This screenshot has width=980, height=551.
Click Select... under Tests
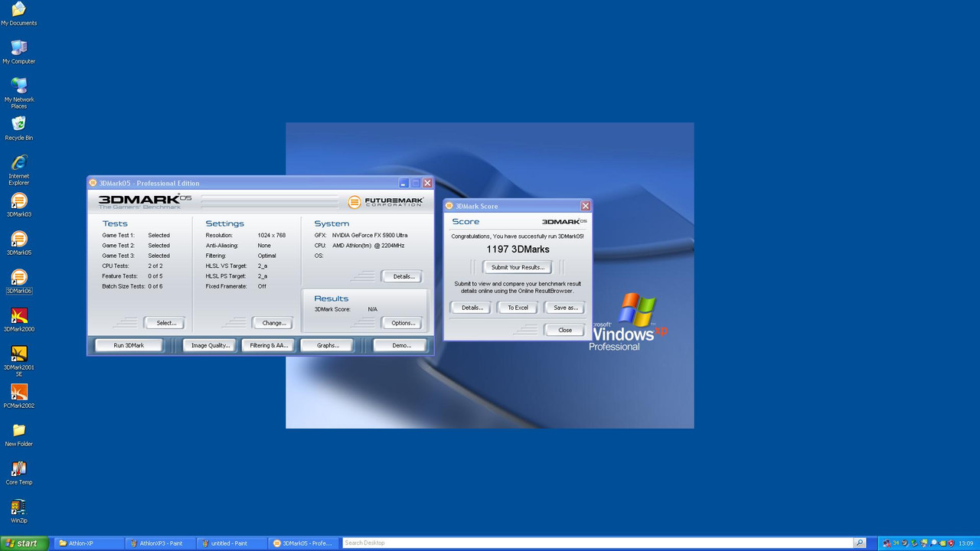click(x=165, y=323)
